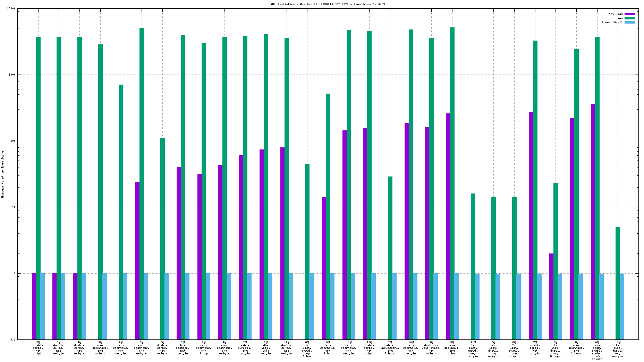Click the psbl.surriel.com origin axis label
644x362 pixels.
[245, 348]
